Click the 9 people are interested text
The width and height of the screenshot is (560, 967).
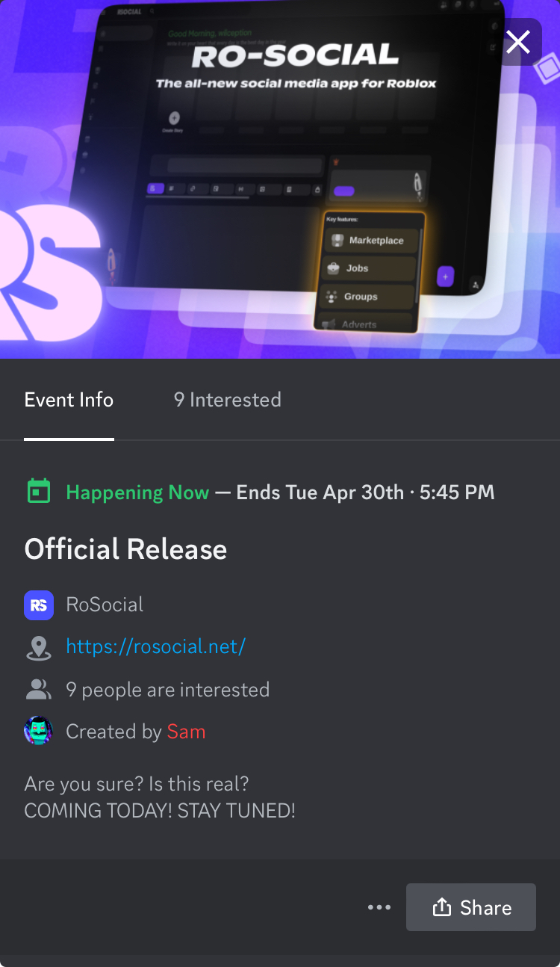168,690
